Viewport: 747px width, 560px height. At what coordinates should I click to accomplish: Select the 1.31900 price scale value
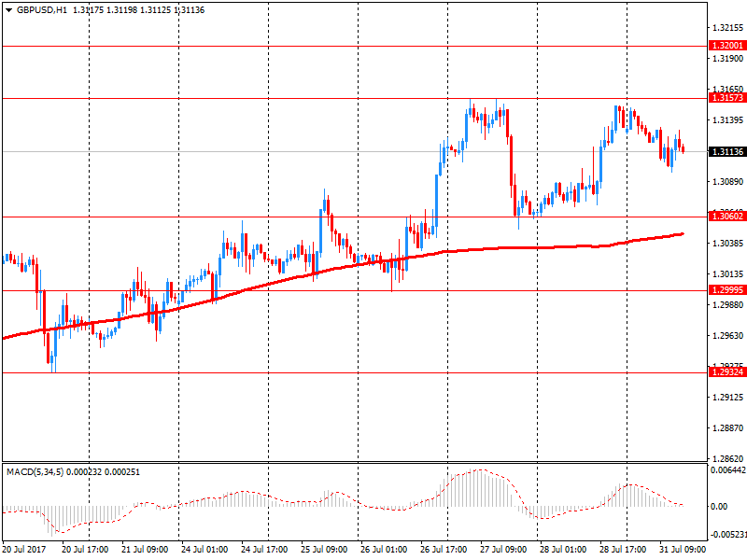tap(728, 59)
